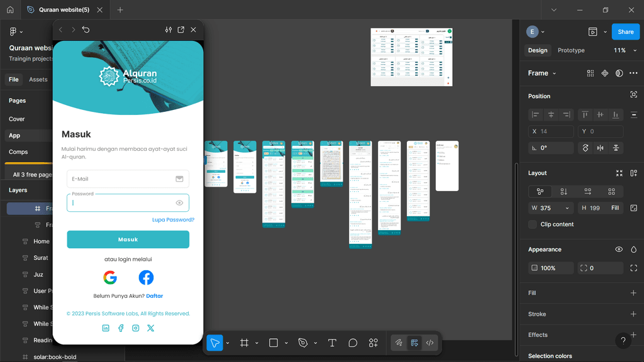
Task: Click Masuk button in preview
Action: point(128,239)
